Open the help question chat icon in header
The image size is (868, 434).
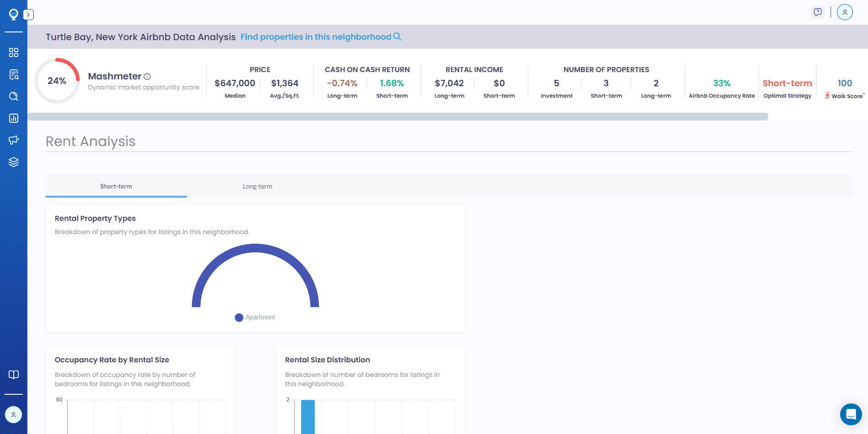(x=818, y=12)
